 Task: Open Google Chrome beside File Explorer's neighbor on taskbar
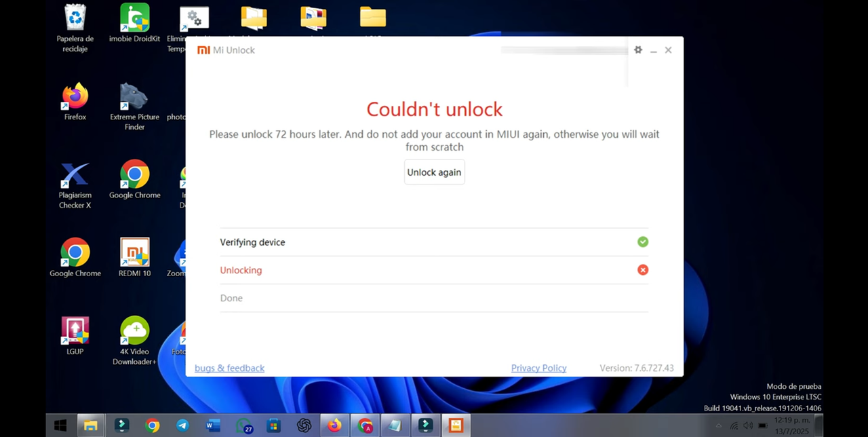[152, 425]
